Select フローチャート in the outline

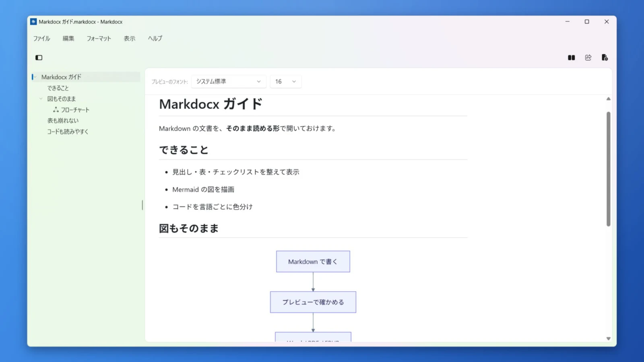[x=75, y=110]
